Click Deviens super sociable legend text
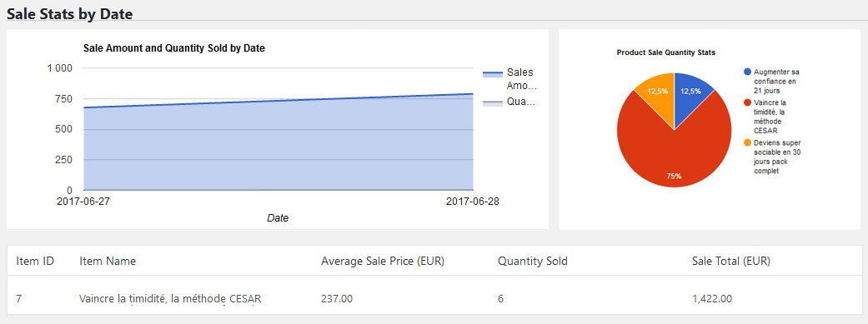The height and width of the screenshot is (324, 868). [x=777, y=157]
